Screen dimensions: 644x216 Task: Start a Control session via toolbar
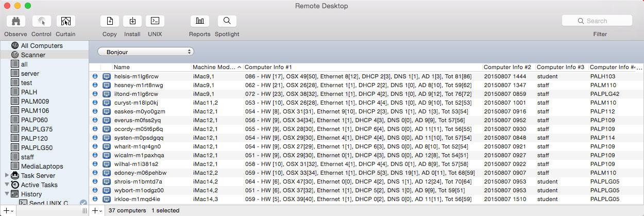pos(41,21)
